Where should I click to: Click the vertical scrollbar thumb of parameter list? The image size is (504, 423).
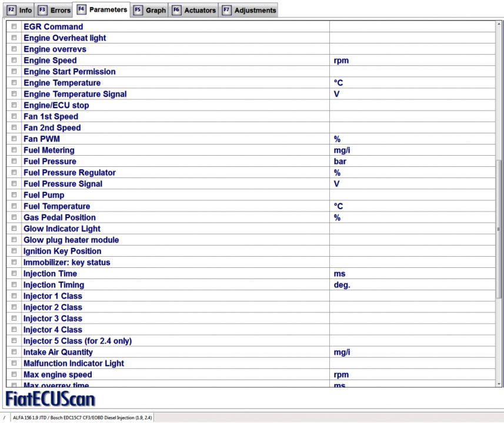point(499,229)
